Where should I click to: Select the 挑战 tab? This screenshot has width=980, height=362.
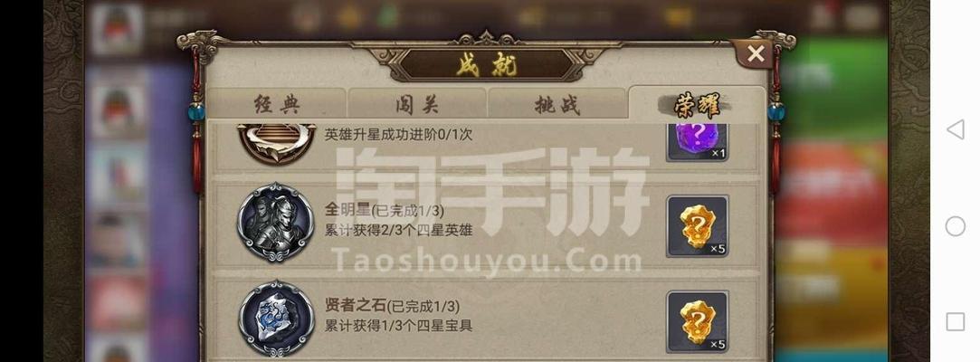[557, 103]
